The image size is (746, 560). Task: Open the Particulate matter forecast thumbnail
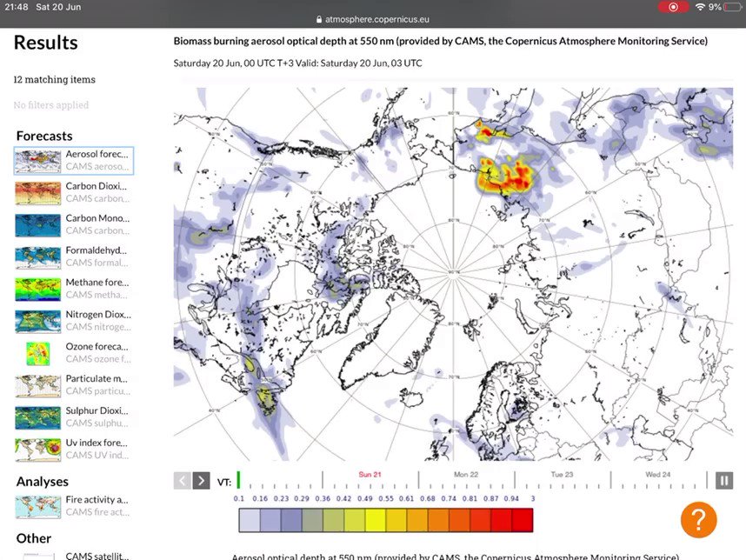click(38, 385)
